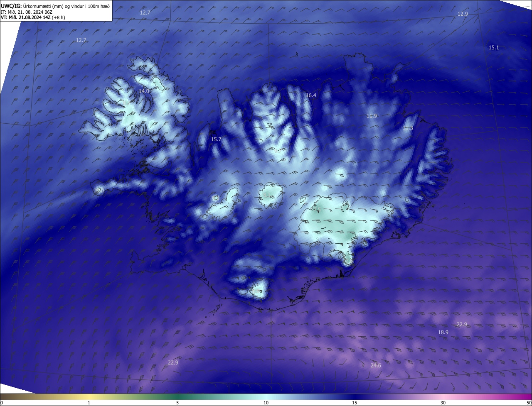Image resolution: width=532 pixels, height=406 pixels.
Task: Click the 16.4 value label
Action: tap(311, 95)
